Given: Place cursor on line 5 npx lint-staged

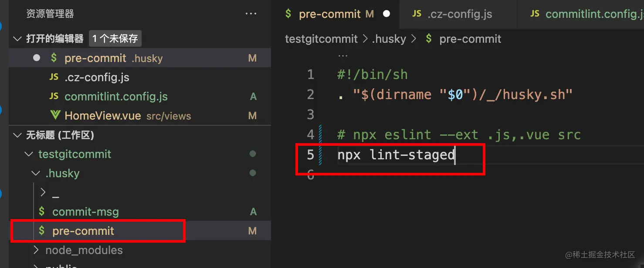Looking at the screenshot, I should pyautogui.click(x=396, y=155).
